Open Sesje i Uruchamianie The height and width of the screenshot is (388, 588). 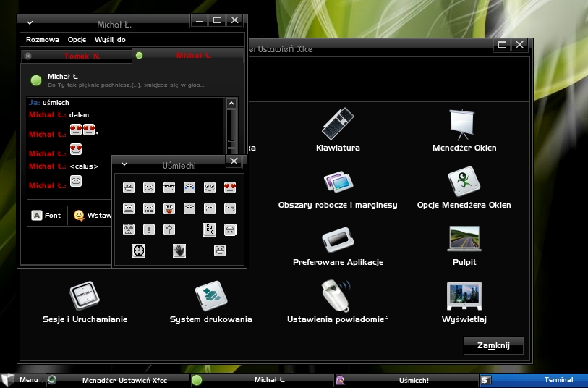tap(85, 302)
